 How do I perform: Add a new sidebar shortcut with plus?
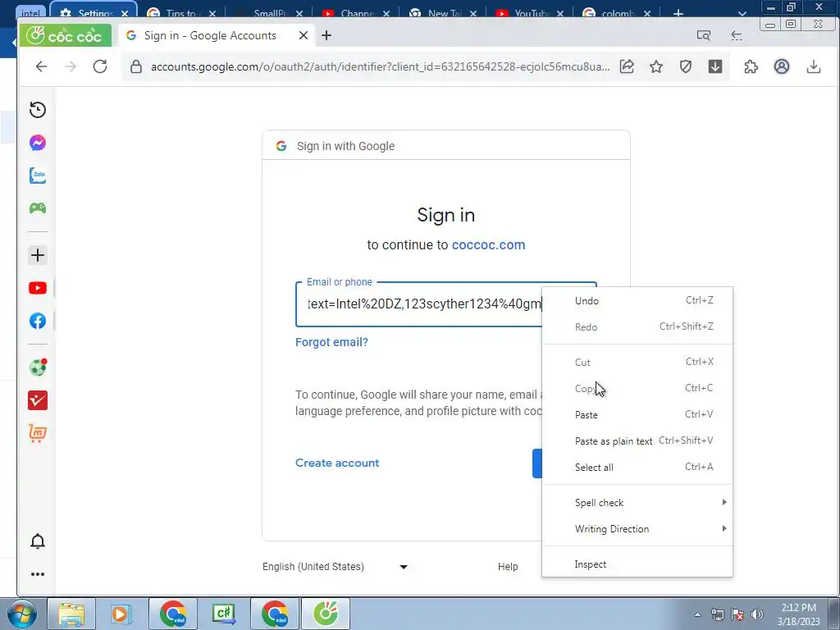tap(38, 255)
